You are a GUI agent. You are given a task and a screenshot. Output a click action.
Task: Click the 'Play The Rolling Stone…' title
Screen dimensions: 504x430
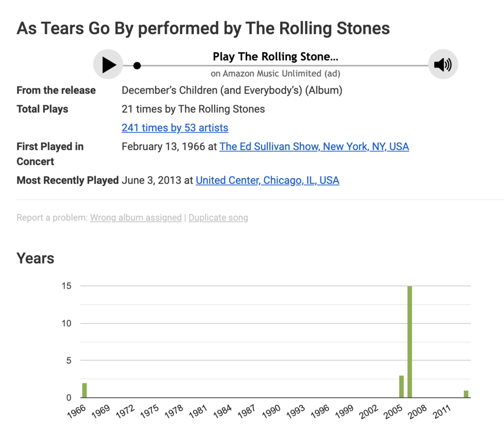coord(275,57)
